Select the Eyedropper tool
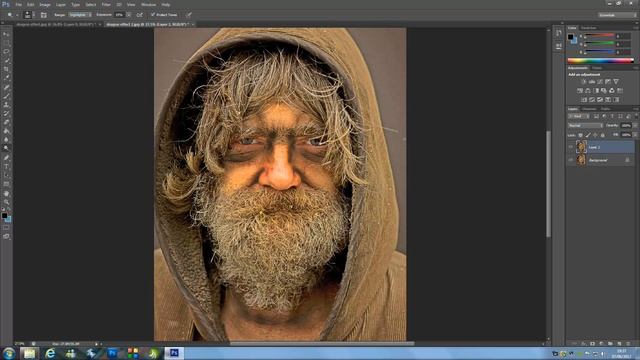Screen dimensions: 640x360 point(6,78)
